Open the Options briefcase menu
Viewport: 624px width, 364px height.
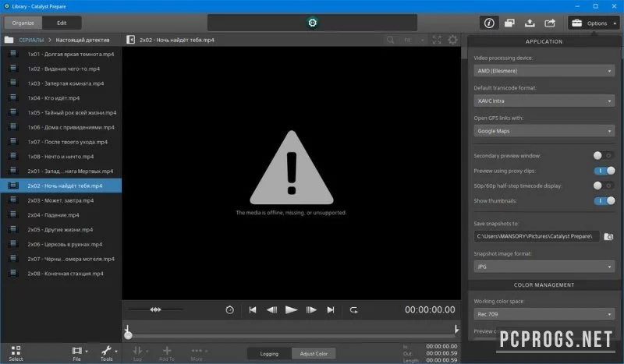594,23
